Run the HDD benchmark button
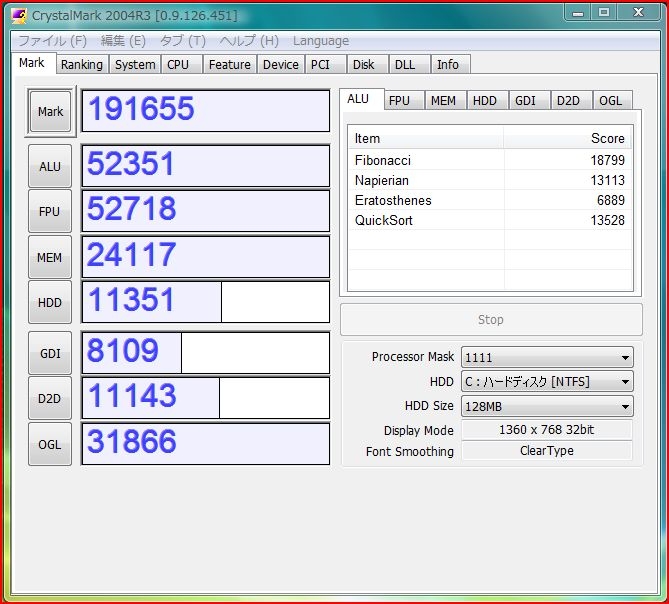669x604 pixels. click(x=50, y=302)
